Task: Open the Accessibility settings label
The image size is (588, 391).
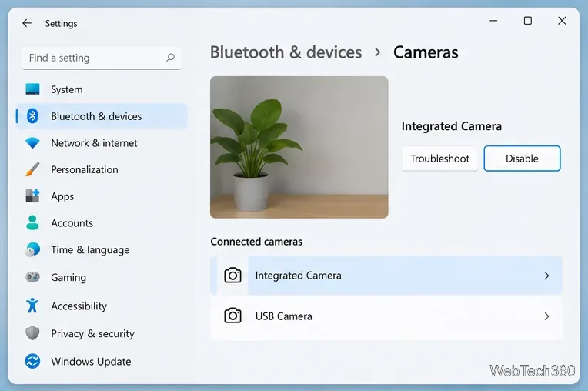Action: point(79,306)
